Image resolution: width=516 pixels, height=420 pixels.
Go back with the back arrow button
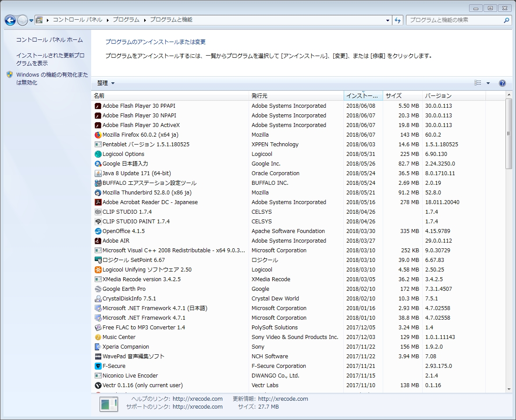pyautogui.click(x=10, y=20)
